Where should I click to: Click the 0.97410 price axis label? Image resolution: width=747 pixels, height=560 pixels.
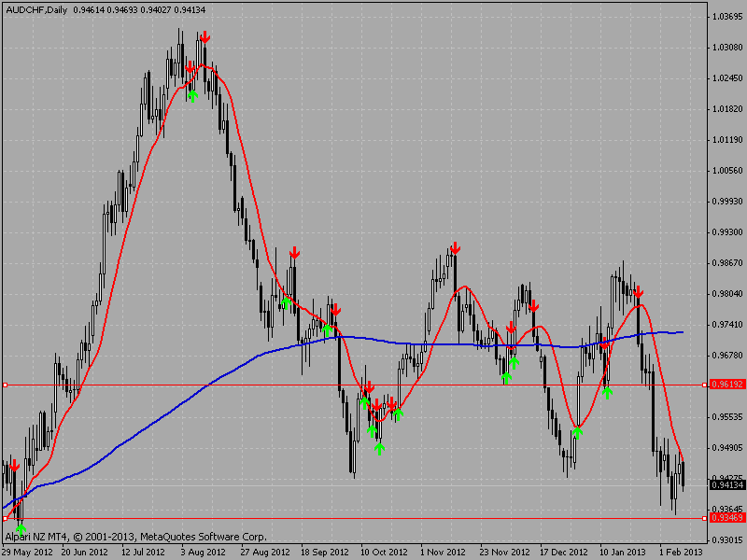(x=727, y=325)
